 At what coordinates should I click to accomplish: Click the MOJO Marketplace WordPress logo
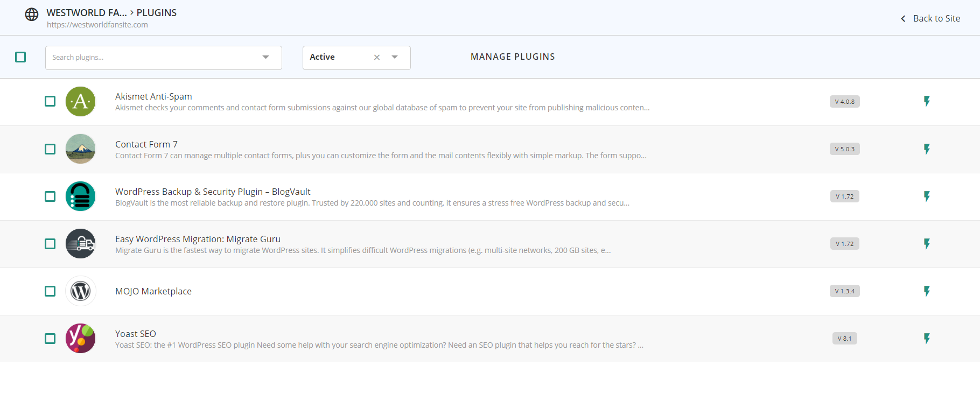coord(80,291)
